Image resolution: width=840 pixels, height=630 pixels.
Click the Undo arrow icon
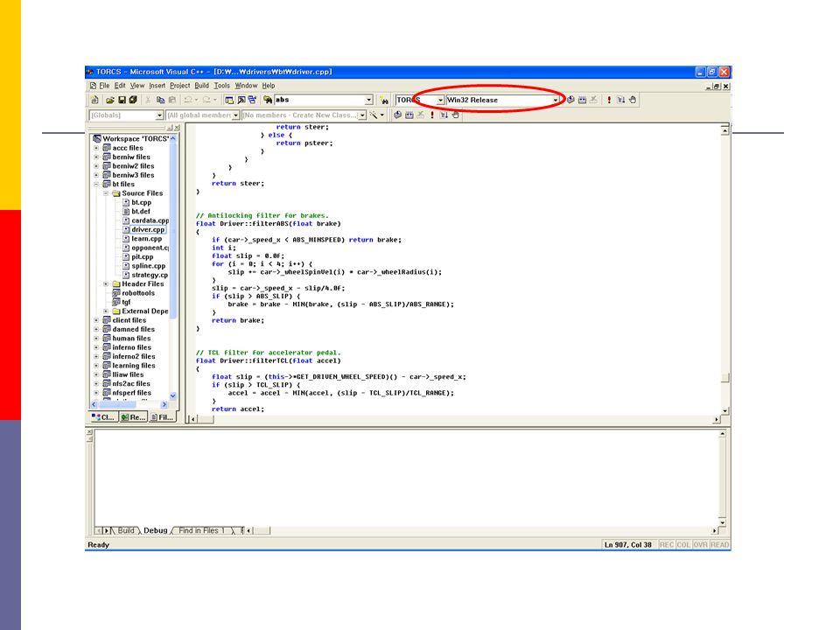pos(188,100)
